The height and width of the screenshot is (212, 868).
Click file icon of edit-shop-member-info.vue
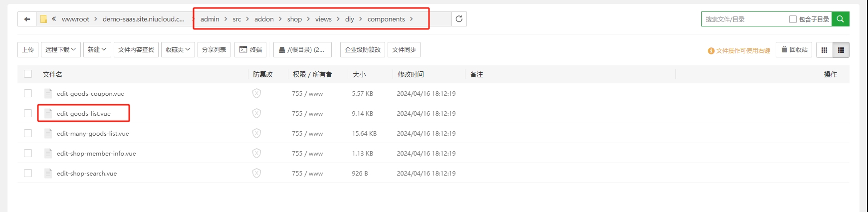click(x=48, y=153)
